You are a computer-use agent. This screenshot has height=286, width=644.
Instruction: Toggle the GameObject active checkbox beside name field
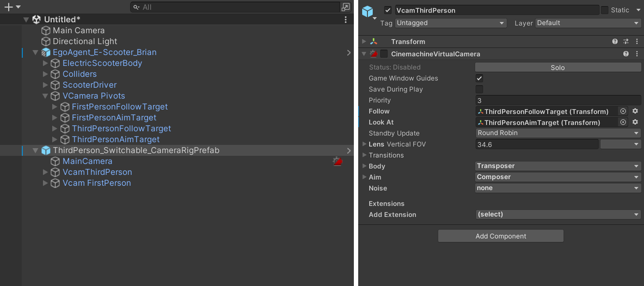tap(388, 10)
